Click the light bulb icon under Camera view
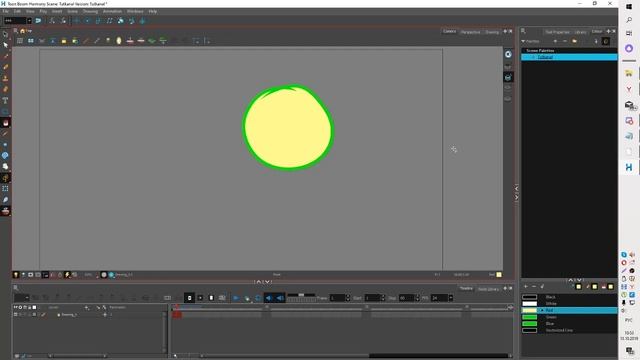The width and height of the screenshot is (640, 360). click(x=16, y=275)
